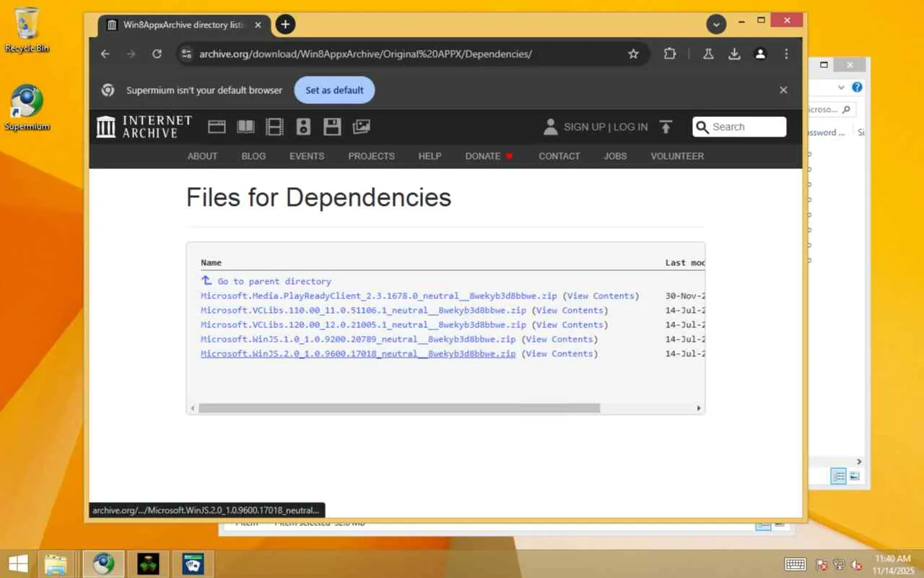924x578 pixels.
Task: Open File Explorer from the taskbar
Action: tap(56, 564)
